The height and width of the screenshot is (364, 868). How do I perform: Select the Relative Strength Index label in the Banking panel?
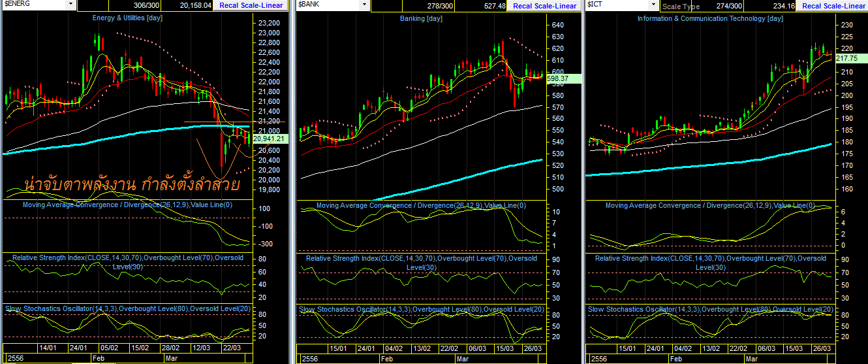click(421, 263)
